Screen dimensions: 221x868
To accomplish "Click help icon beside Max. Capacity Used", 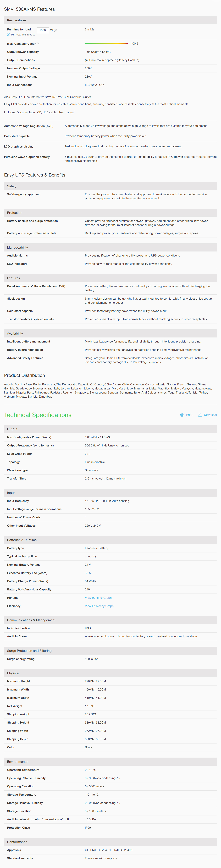I will 37,44.
